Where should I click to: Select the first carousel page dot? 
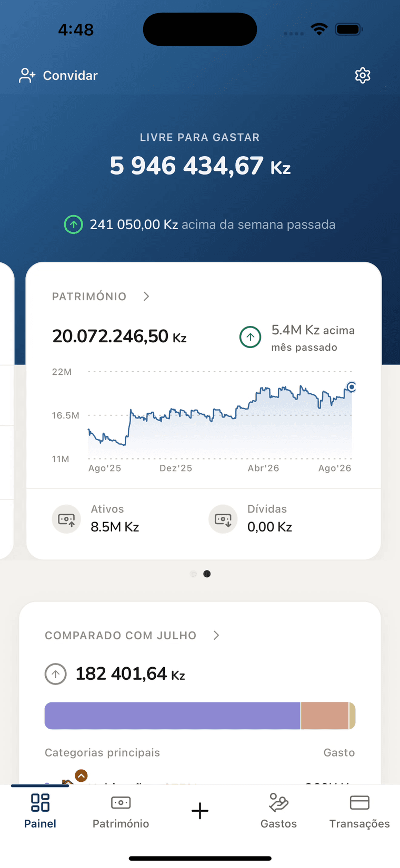[x=193, y=574]
